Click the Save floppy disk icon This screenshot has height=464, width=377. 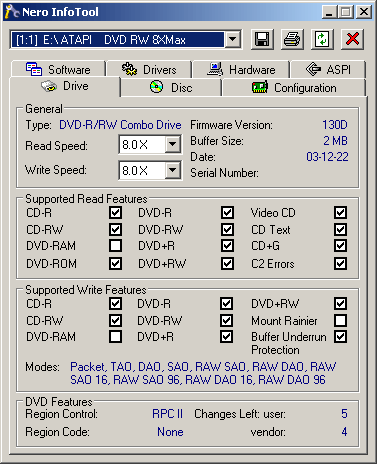click(x=262, y=39)
